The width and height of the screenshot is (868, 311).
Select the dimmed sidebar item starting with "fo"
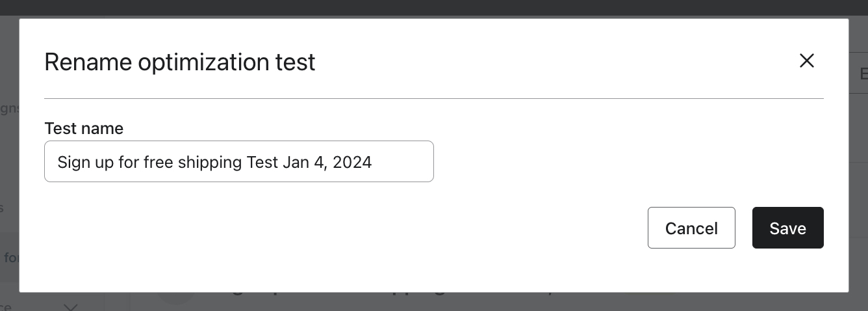pyautogui.click(x=10, y=258)
